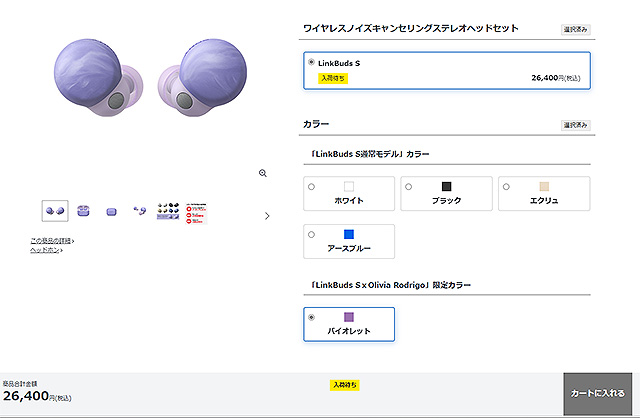
Task: Click the LinkBuds S x Olivia Rodrigo 限定カラー subheading
Action: (x=391, y=285)
